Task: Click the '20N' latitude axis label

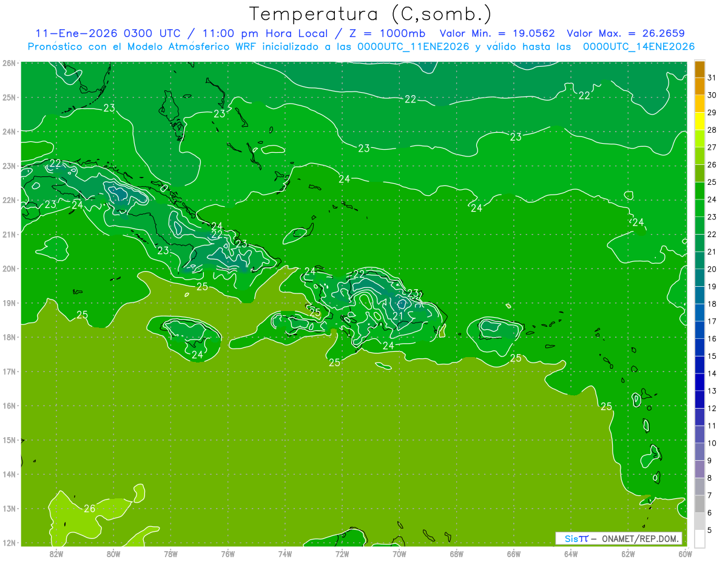Action: [x=9, y=269]
